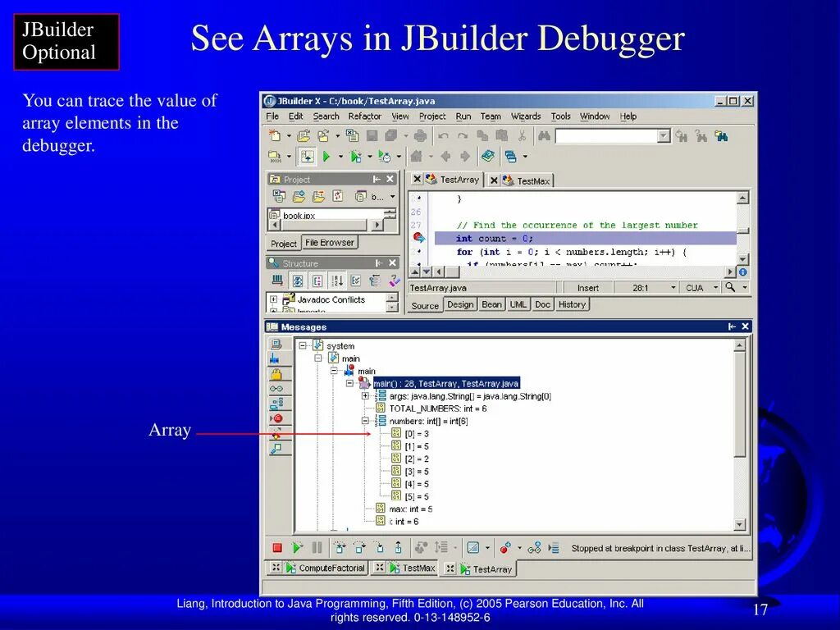
Task: Click the Resume Program icon in debugger toolbar
Action: pyautogui.click(x=297, y=547)
